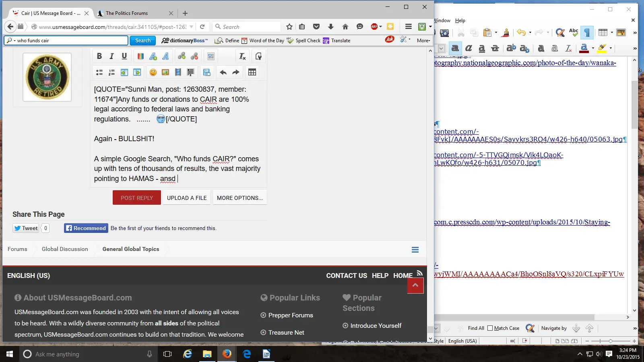Click the clone formatting paintbrush icon

506,33
